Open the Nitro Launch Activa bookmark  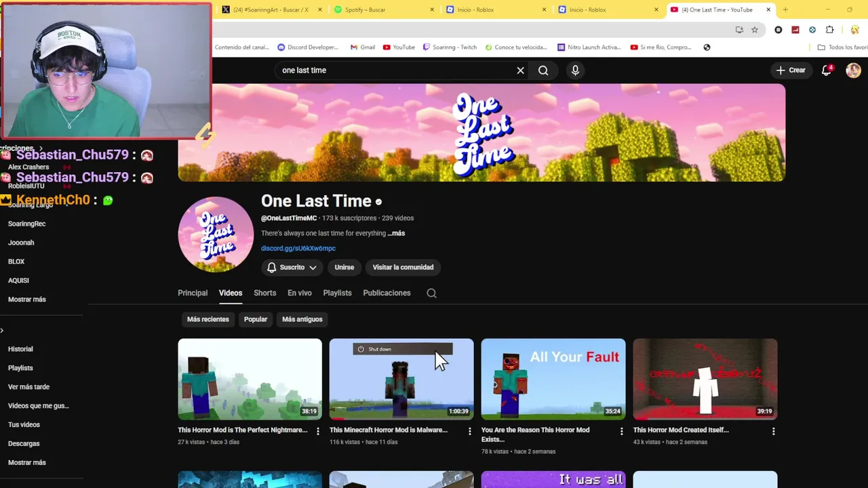point(589,47)
